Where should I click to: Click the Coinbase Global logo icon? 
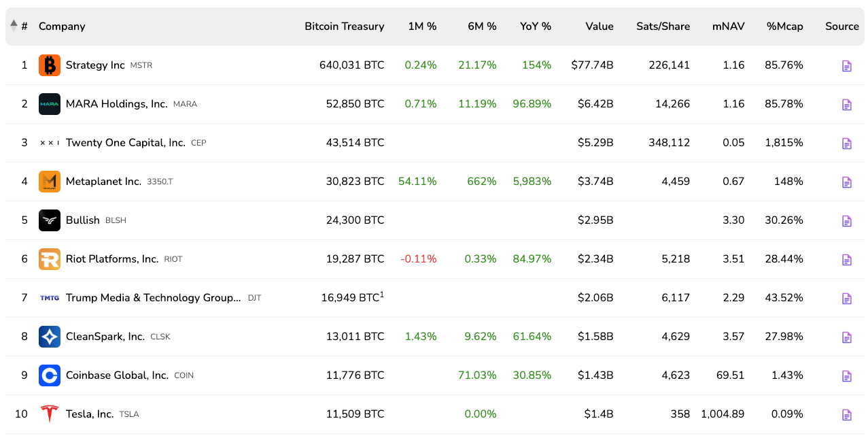point(50,375)
